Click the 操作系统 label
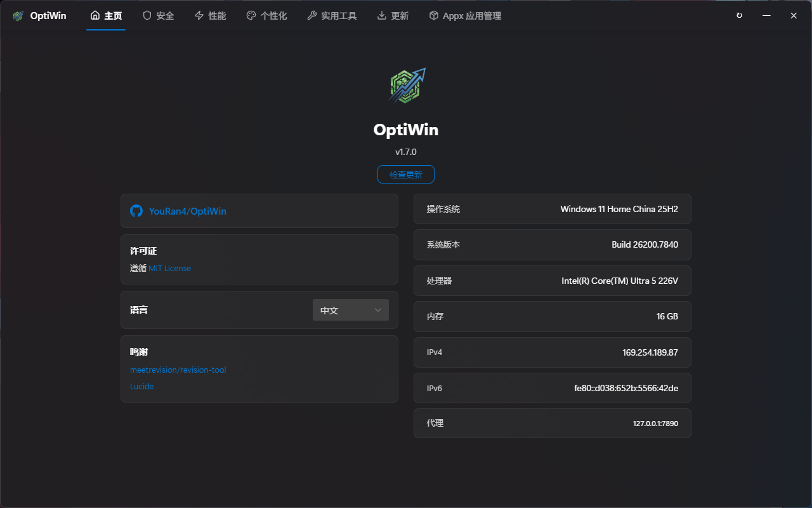The height and width of the screenshot is (508, 812). (443, 209)
